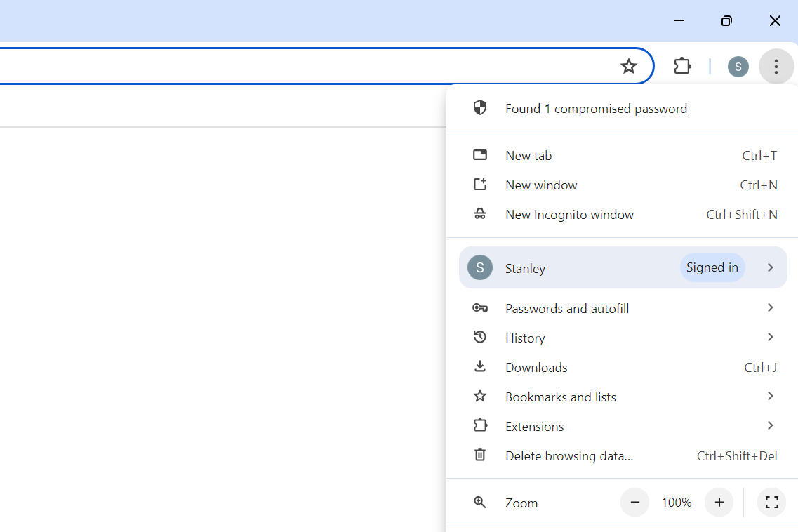The image size is (798, 532).
Task: Click inside the address bar field
Action: click(x=302, y=67)
